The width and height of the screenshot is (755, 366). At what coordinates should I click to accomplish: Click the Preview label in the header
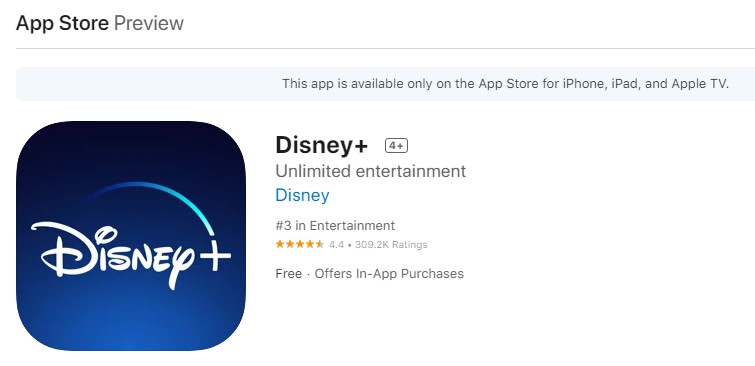[149, 23]
